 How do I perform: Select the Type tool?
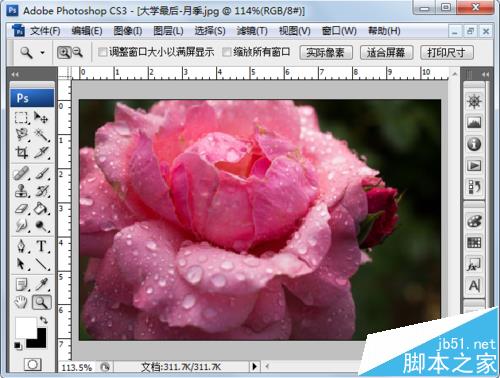point(41,247)
